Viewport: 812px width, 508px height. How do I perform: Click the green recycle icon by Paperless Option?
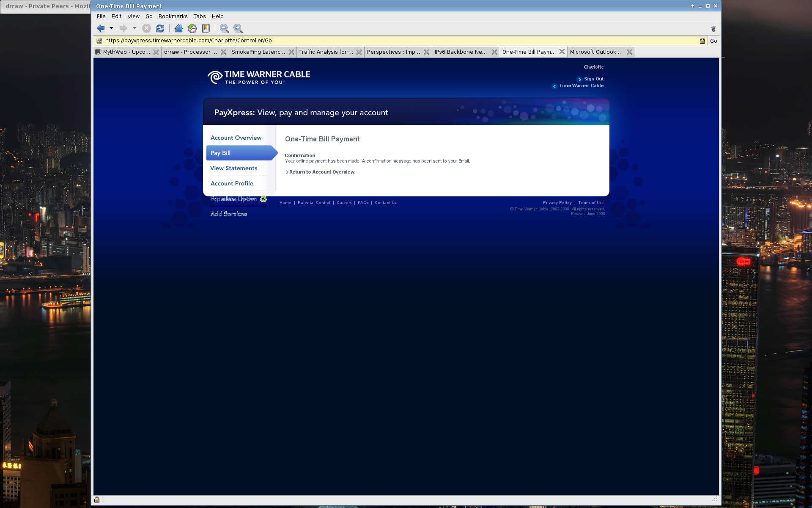263,199
